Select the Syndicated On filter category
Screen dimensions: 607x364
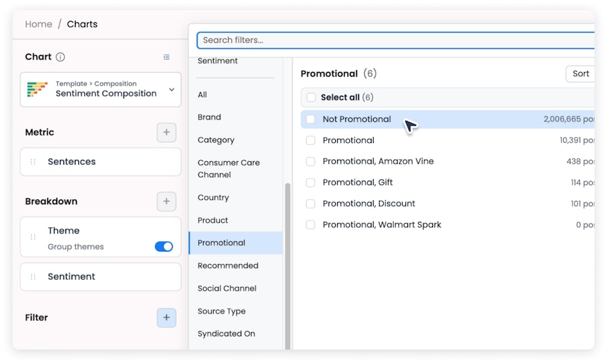coord(226,334)
